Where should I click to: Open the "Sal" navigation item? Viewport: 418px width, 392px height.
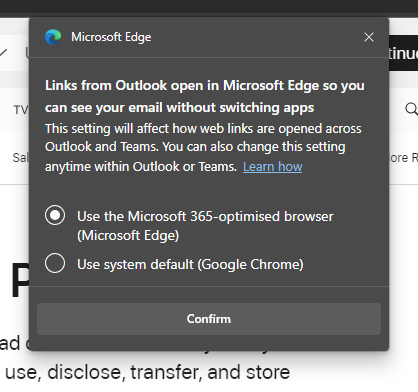pyautogui.click(x=21, y=157)
